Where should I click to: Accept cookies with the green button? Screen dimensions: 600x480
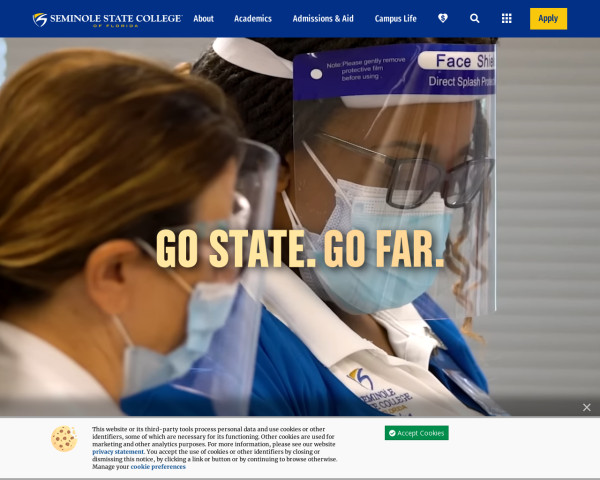click(x=417, y=433)
